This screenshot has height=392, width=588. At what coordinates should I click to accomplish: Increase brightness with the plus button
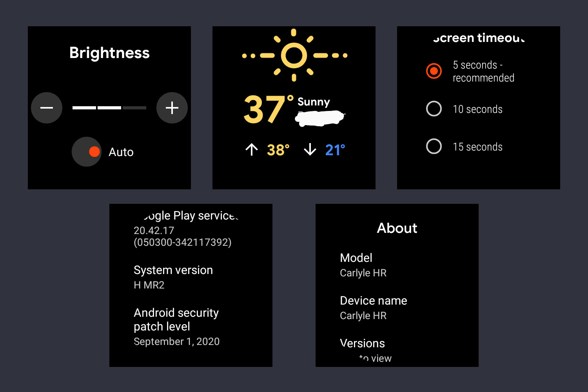click(172, 108)
